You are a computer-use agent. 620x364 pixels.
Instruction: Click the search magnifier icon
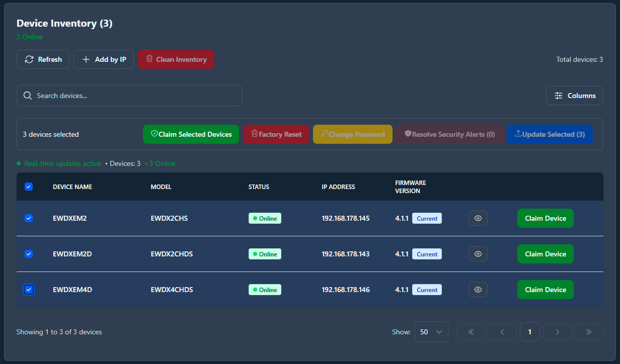(x=28, y=96)
